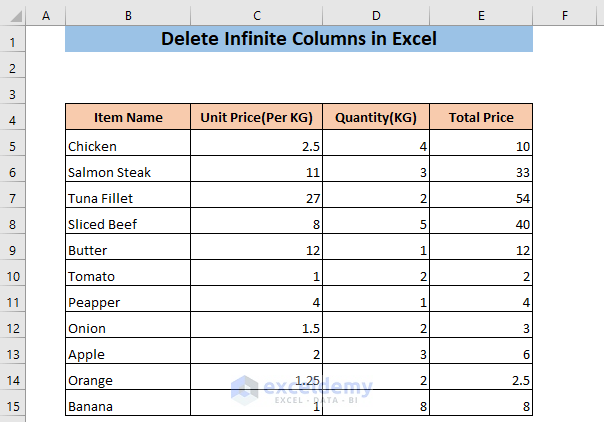The height and width of the screenshot is (422, 604).
Task: Select the 'Unit Price(Per KG)' header cell
Action: (257, 118)
